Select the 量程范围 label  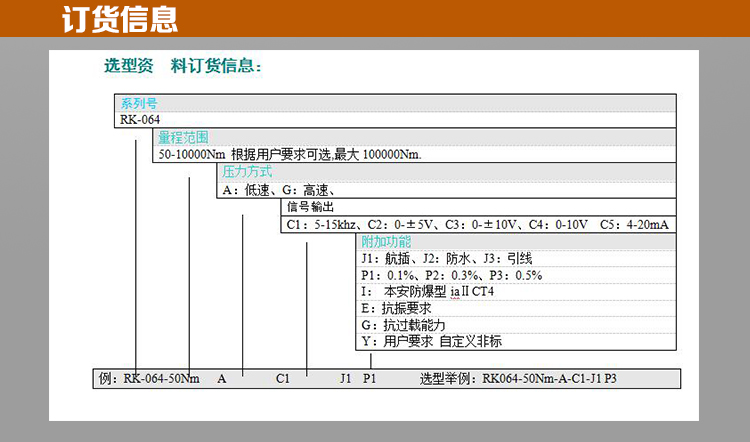click(183, 138)
